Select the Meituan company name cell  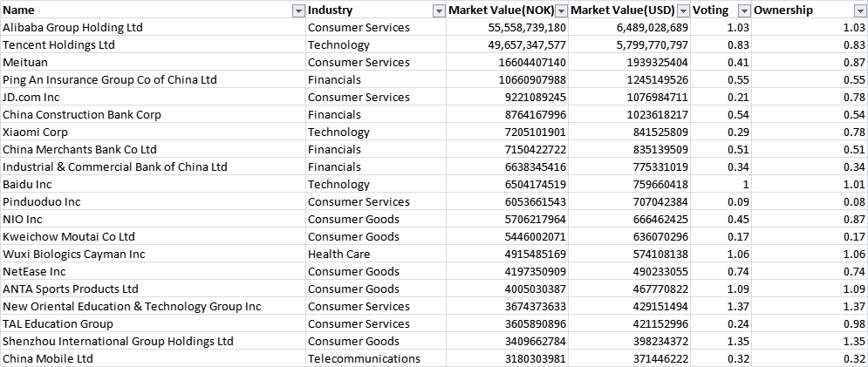26,63
